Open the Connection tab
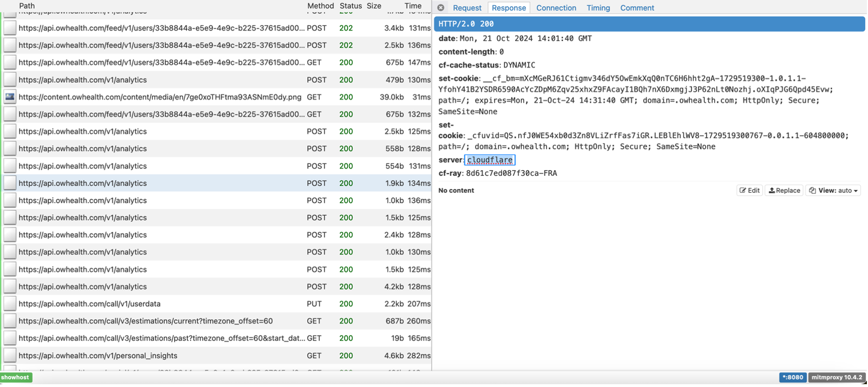Screen dimensions: 868x387 [556, 8]
